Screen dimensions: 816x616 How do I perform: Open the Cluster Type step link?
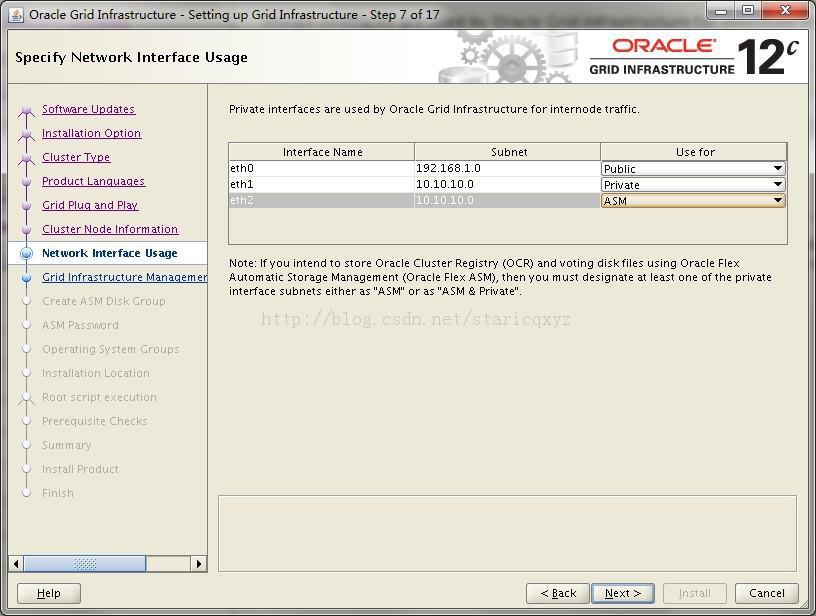(x=76, y=157)
